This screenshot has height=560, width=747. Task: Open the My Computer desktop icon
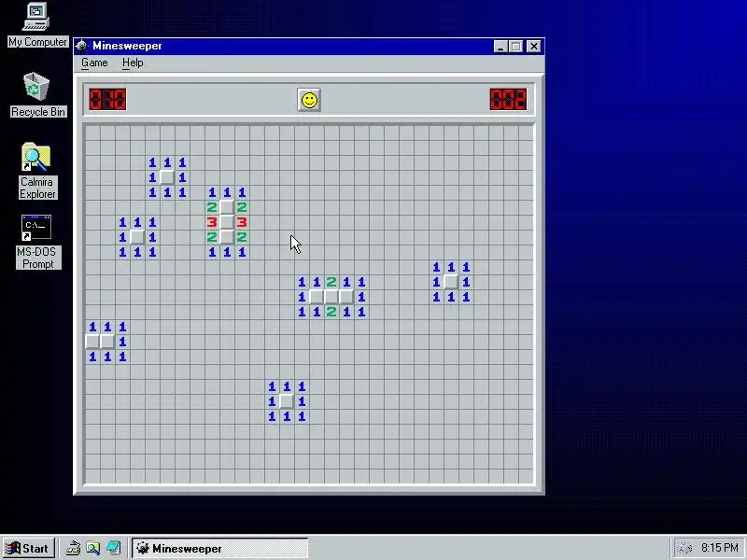click(x=37, y=25)
